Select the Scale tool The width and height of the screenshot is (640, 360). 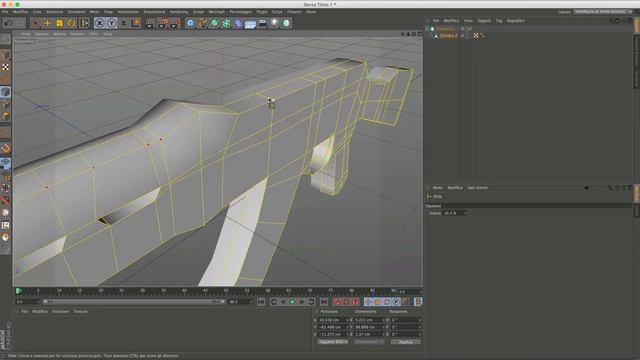[x=60, y=23]
